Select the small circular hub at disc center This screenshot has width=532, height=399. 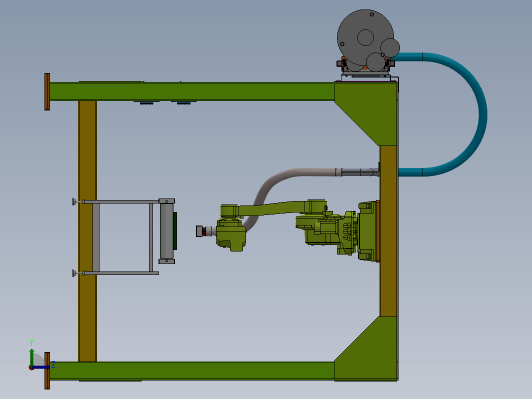click(x=365, y=37)
